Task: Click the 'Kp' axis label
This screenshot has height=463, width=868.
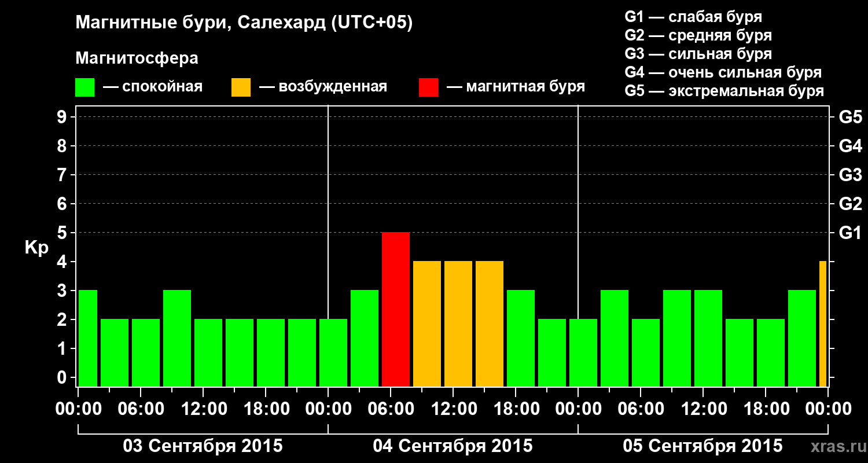Action: click(36, 248)
